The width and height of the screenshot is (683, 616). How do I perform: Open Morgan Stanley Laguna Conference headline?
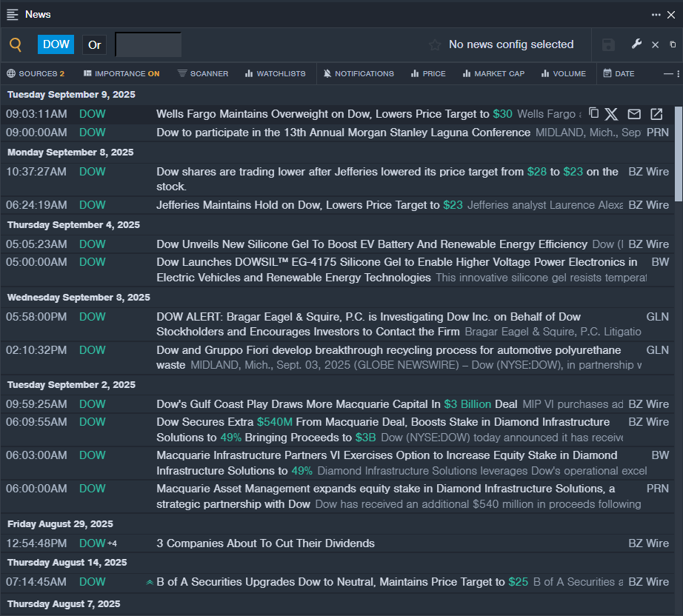pos(343,133)
